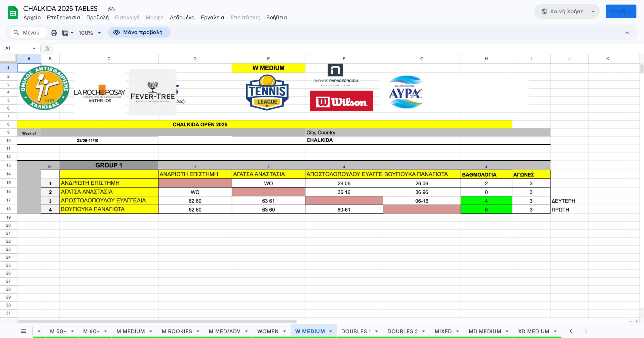Toggle the Μόνο προβολή view-only mode

point(139,32)
